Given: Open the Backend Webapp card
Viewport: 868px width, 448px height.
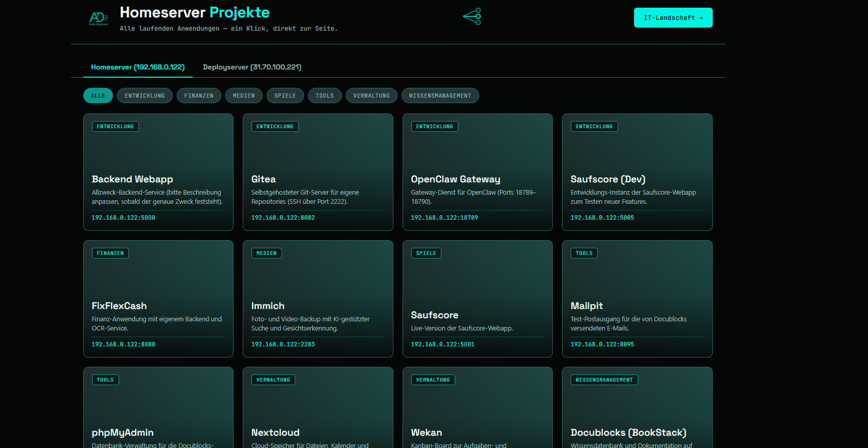Looking at the screenshot, I should point(158,172).
